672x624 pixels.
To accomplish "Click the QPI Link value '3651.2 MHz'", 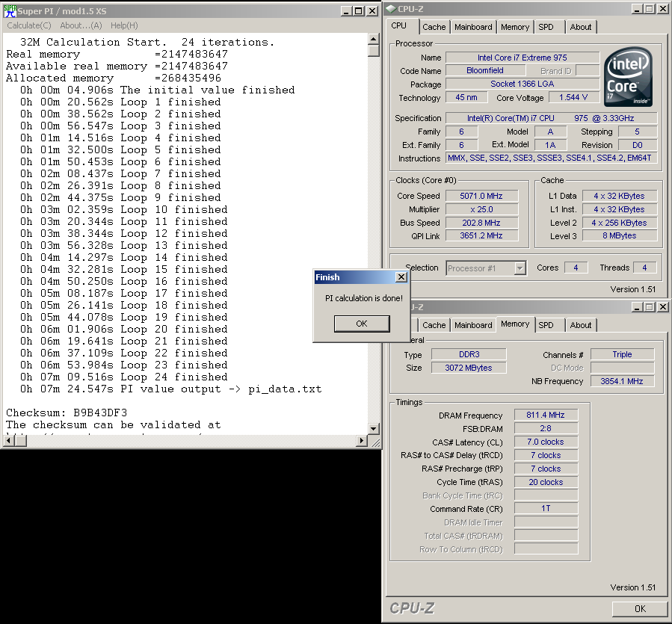I will (481, 235).
